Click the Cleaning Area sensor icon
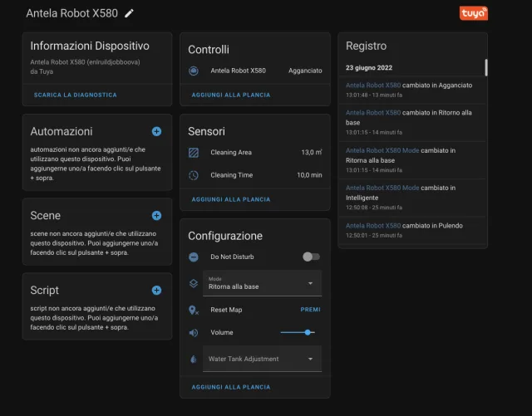Image resolution: width=532 pixels, height=416 pixels. (x=194, y=153)
